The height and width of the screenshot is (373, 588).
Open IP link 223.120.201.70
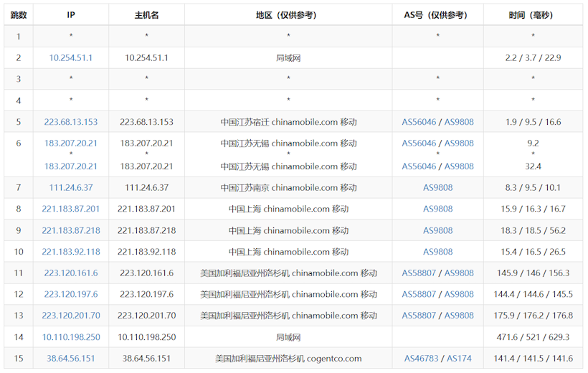click(71, 316)
